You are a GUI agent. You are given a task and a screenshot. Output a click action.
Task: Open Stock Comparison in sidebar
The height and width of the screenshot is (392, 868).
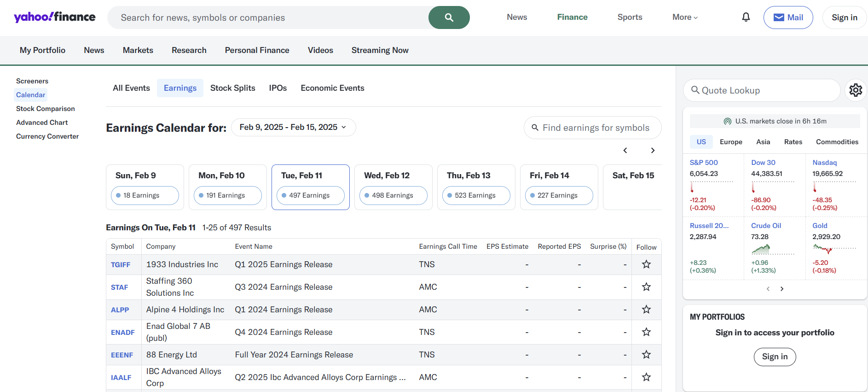45,109
